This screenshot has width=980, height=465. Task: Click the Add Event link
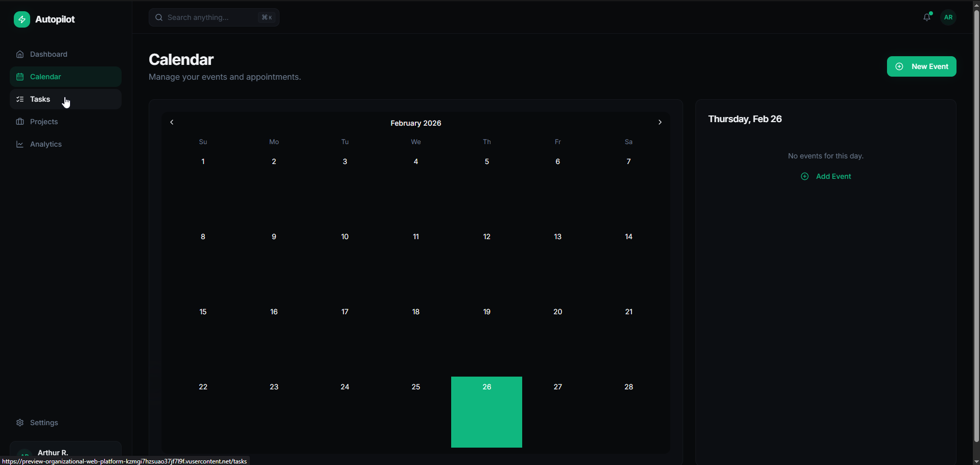coord(826,176)
